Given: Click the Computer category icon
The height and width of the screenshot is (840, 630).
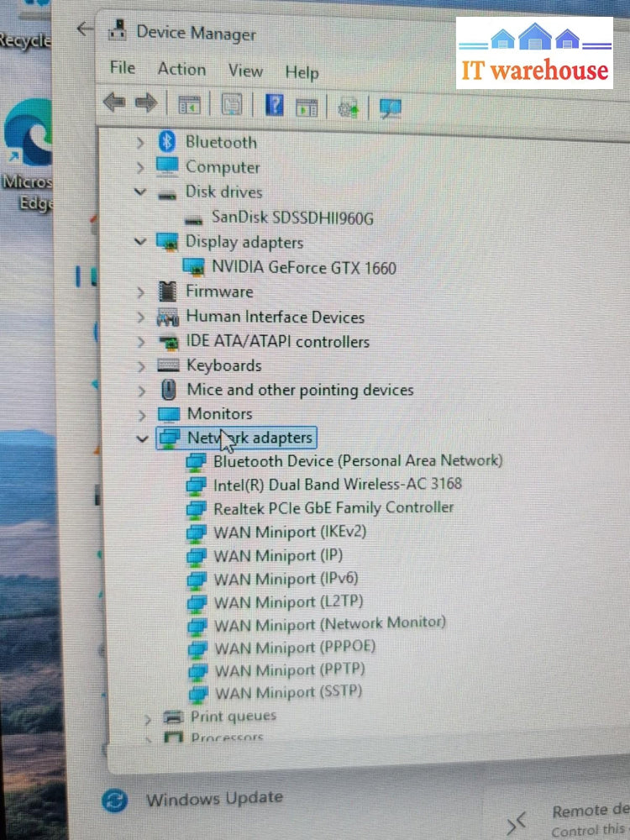Looking at the screenshot, I should [x=167, y=166].
